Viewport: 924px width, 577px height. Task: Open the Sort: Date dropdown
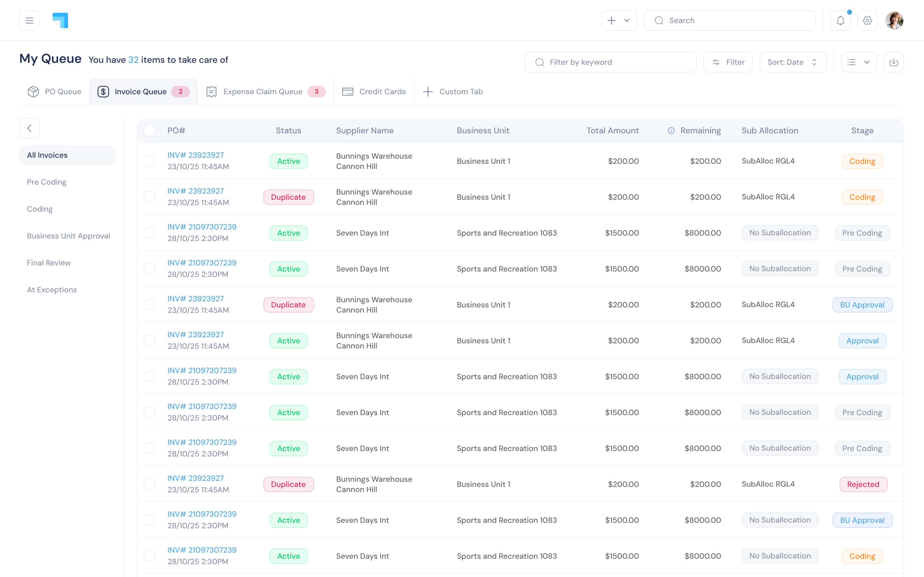(793, 62)
